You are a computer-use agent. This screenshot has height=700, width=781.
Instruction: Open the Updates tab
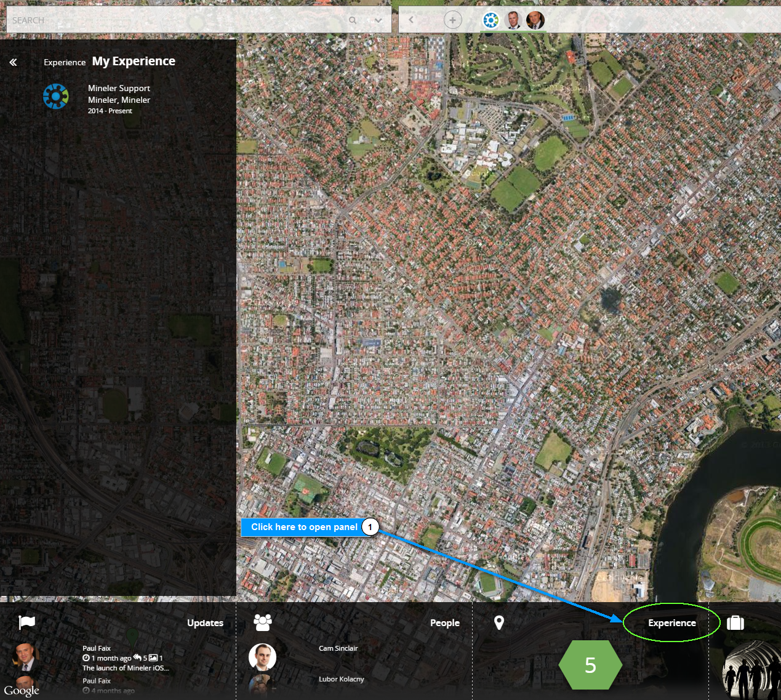[205, 623]
